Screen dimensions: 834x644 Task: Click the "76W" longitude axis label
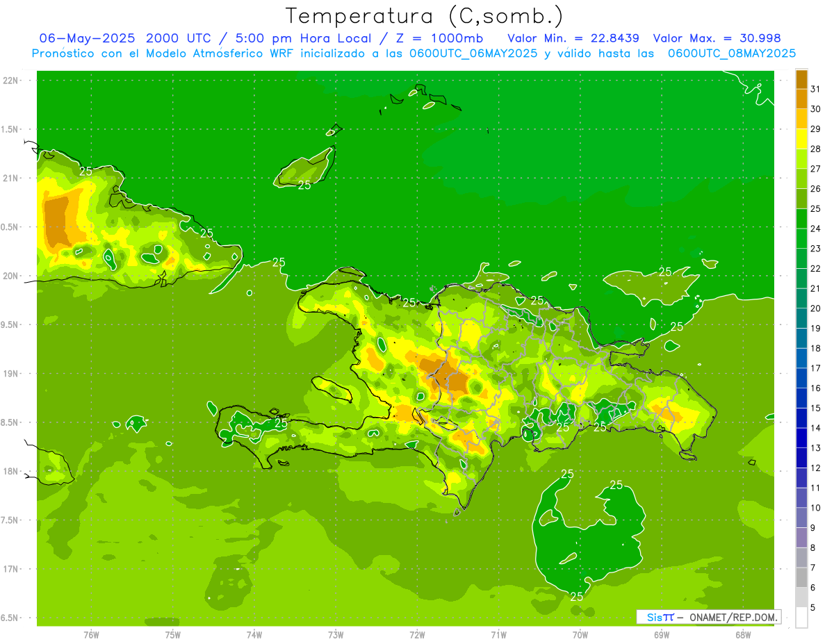pyautogui.click(x=91, y=635)
